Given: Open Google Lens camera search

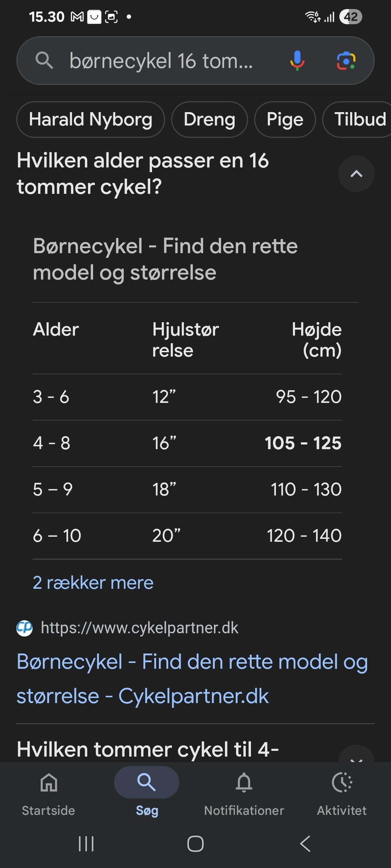Looking at the screenshot, I should (346, 61).
